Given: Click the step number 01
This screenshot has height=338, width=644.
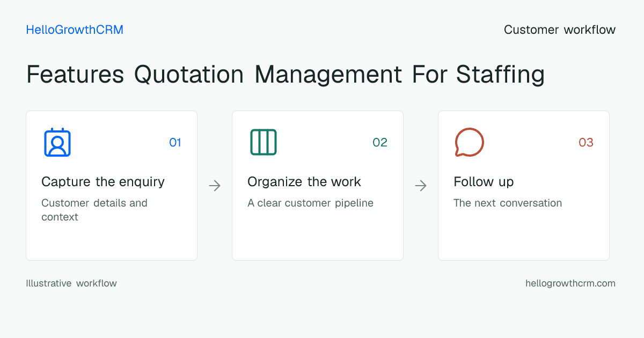Looking at the screenshot, I should 175,142.
